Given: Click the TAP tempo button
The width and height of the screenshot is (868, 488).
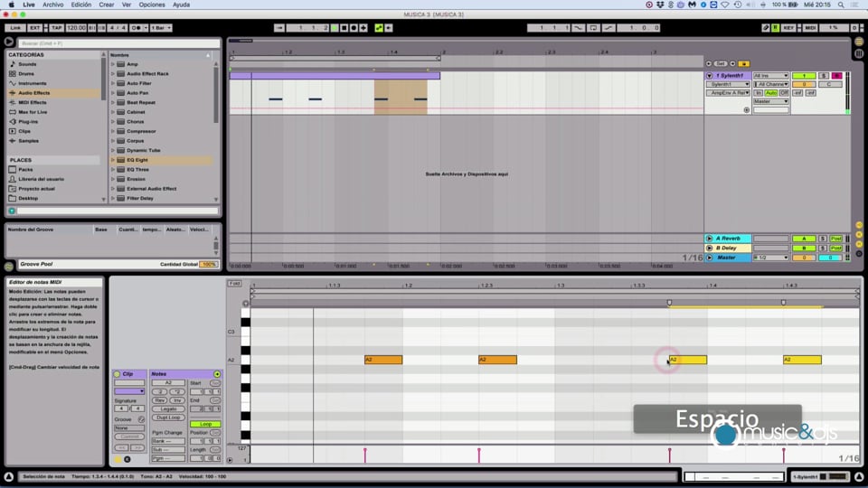Looking at the screenshot, I should click(x=56, y=28).
